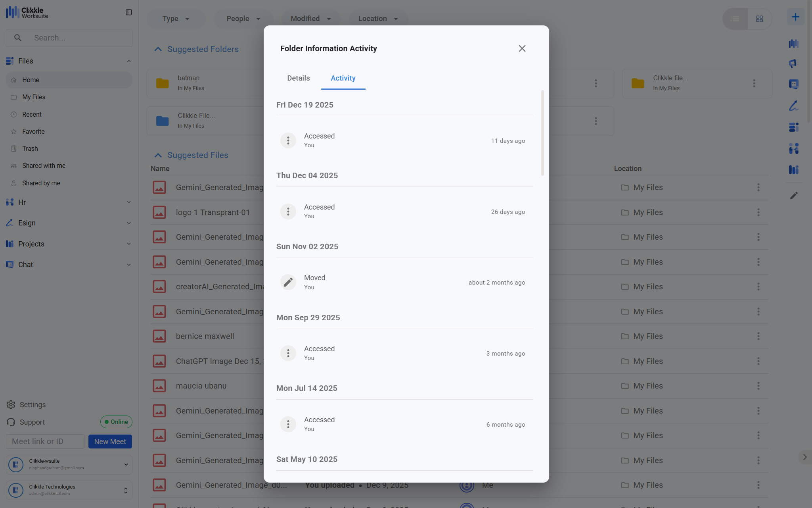
Task: Open the Clikkle Technologies account switcher
Action: coord(69,490)
